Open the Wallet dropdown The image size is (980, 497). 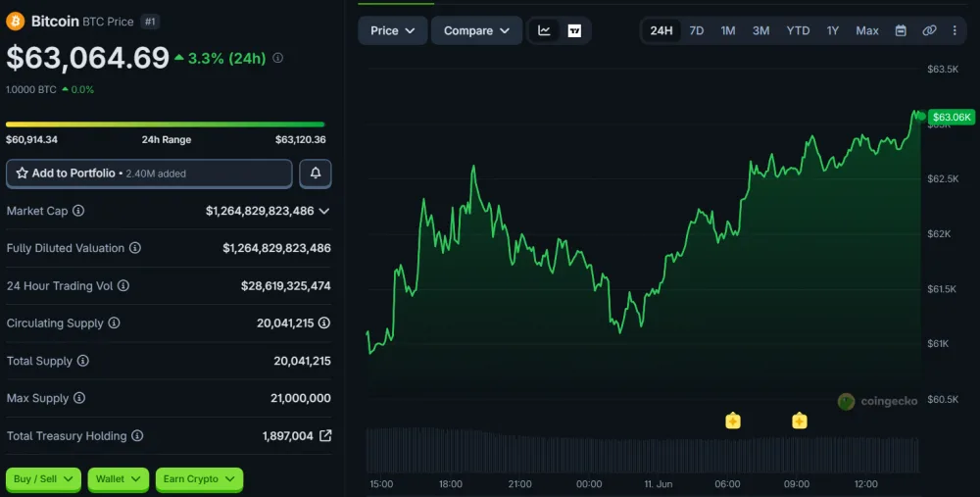click(x=119, y=479)
